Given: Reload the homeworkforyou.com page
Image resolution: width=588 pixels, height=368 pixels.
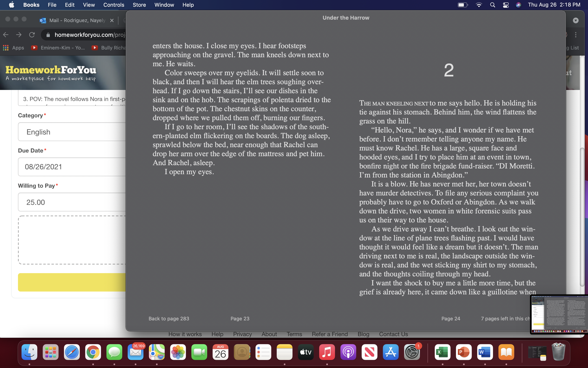Looking at the screenshot, I should tap(32, 35).
